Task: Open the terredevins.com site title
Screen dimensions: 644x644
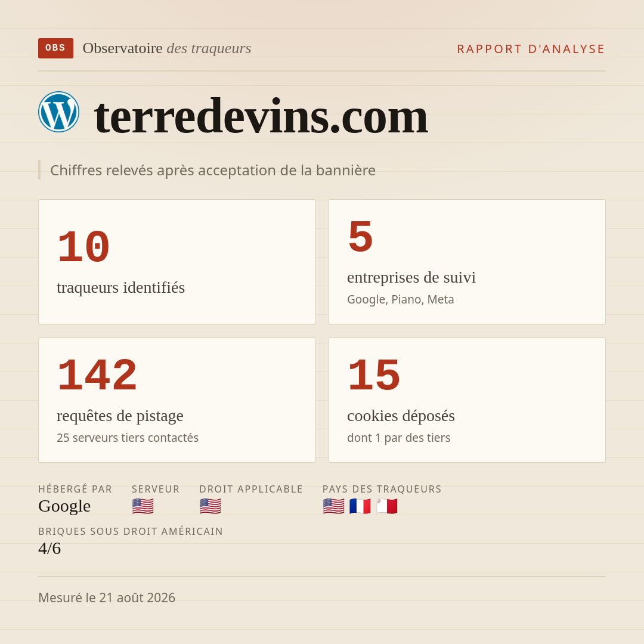Action: (x=261, y=117)
